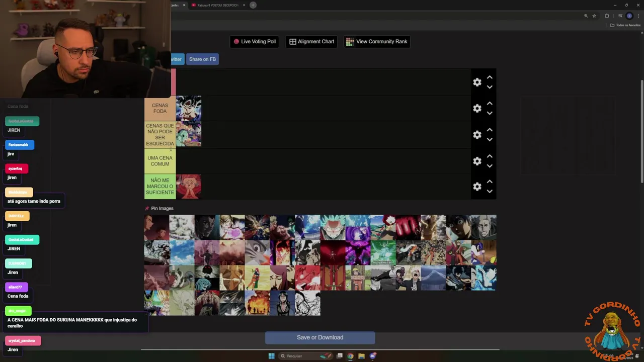This screenshot has width=644, height=362.
Task: Bookmark this page with star icon
Action: (x=594, y=16)
